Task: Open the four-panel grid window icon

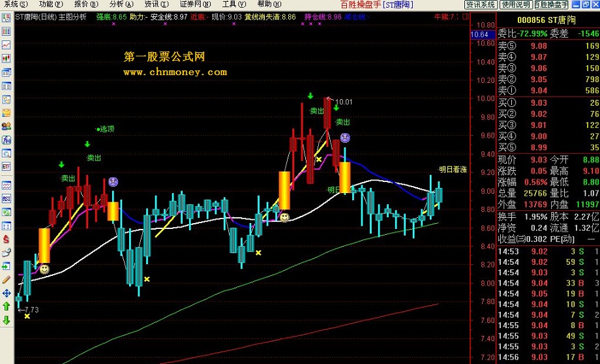Action: 6,226
